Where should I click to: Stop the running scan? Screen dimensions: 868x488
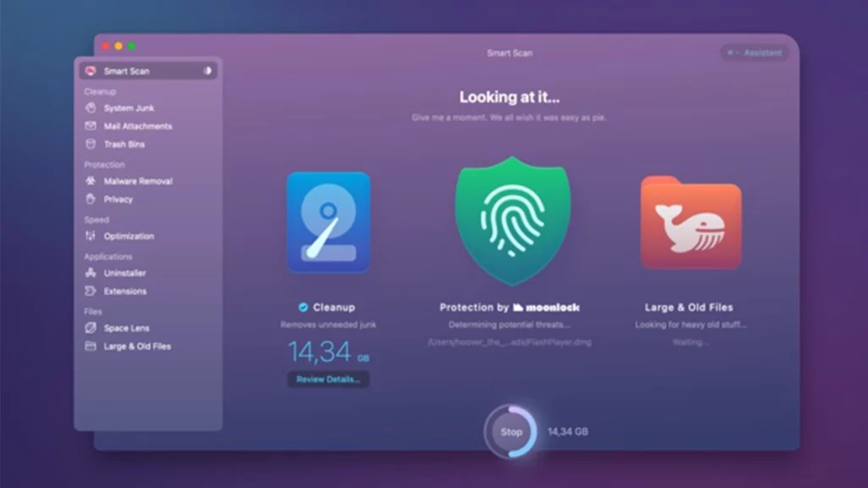(x=510, y=431)
